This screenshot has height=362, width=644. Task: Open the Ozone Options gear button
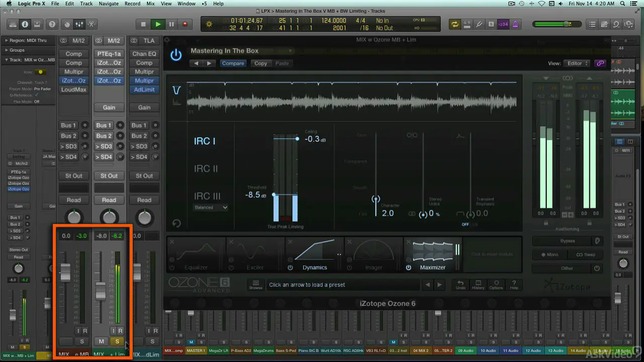(496, 285)
